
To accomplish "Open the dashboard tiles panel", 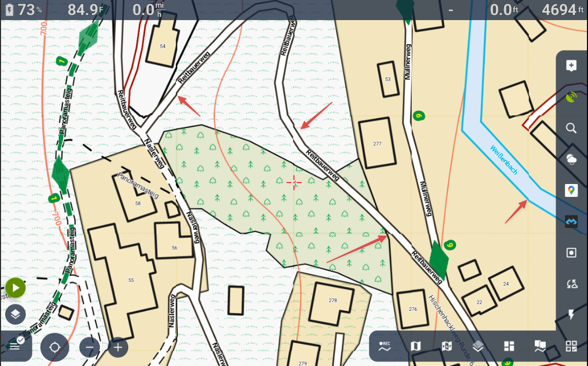I will tap(509, 346).
